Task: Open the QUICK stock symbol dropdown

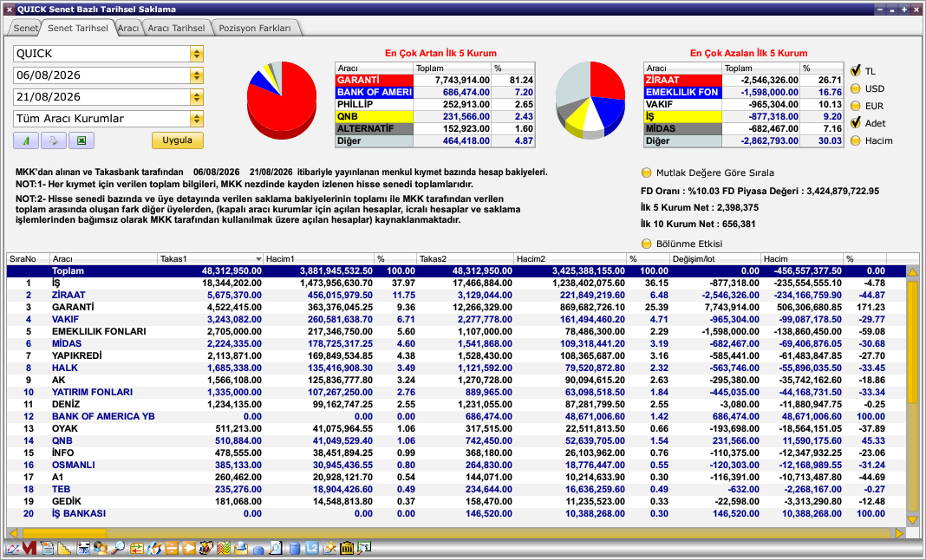Action: (x=197, y=54)
